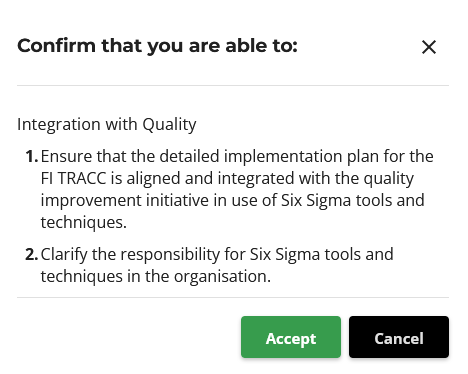Click the horizontal divider above the buttons
Screen dimensions: 468x374
pyautogui.click(x=233, y=297)
